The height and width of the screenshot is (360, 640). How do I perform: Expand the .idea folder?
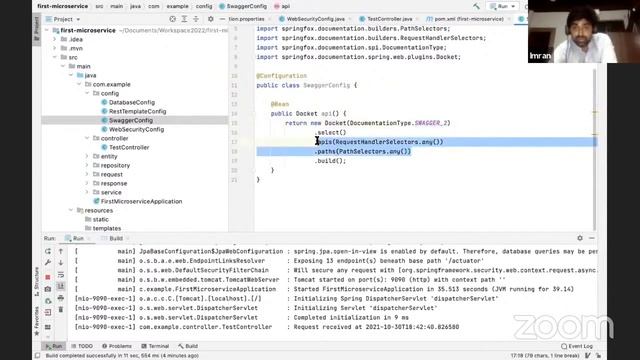tap(55, 39)
